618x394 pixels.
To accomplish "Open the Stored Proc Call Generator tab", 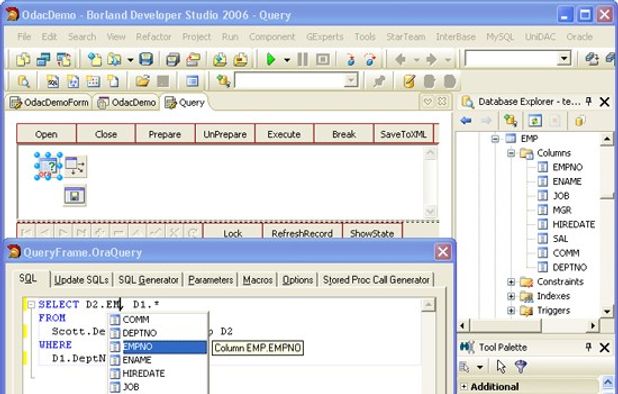I will 376,280.
